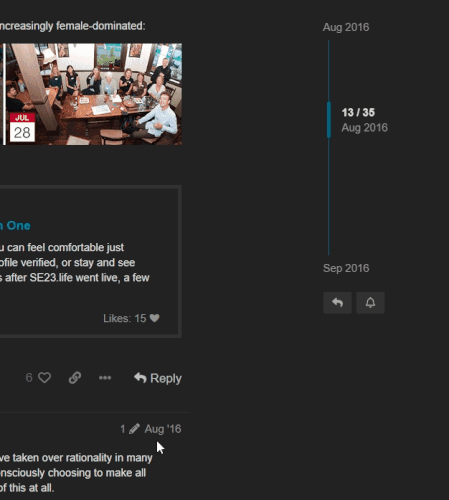View who liked via the 6 count
449x500 pixels.
click(x=29, y=378)
